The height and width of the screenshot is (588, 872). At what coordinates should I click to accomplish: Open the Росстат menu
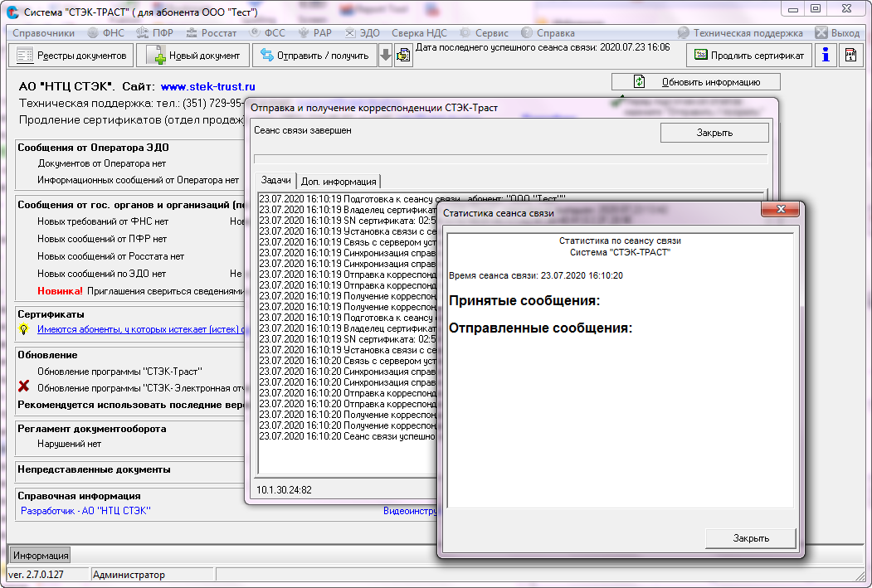tap(212, 33)
